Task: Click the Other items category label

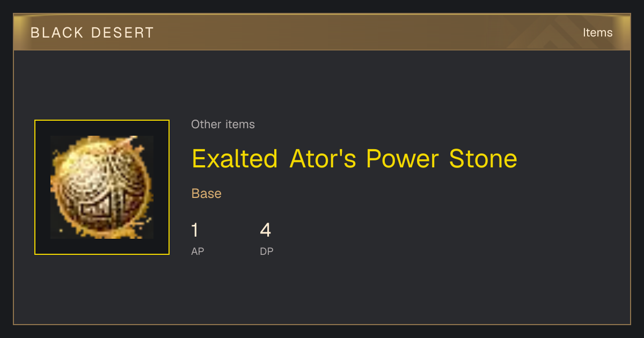Action: click(223, 124)
